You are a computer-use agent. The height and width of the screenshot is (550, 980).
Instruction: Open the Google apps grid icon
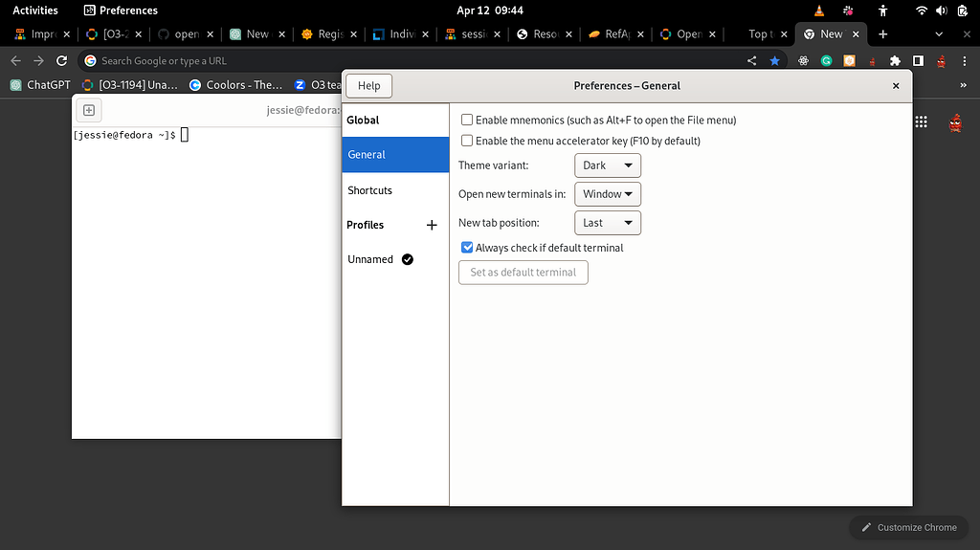coord(921,121)
